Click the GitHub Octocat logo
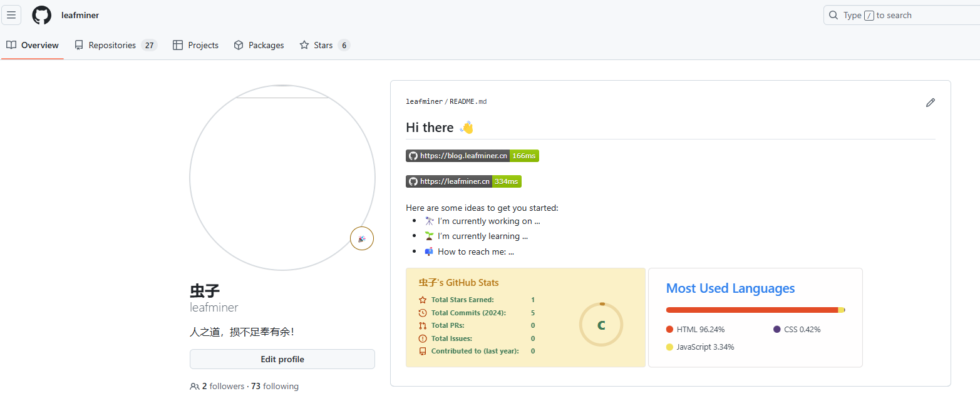Viewport: 980px width, 396px height. pyautogui.click(x=42, y=15)
